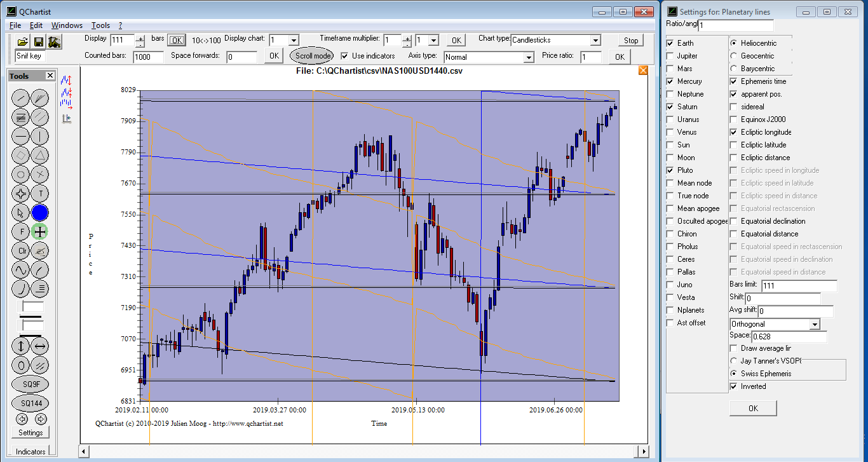Click the Stop button
This screenshot has height=462, width=868.
tap(630, 41)
